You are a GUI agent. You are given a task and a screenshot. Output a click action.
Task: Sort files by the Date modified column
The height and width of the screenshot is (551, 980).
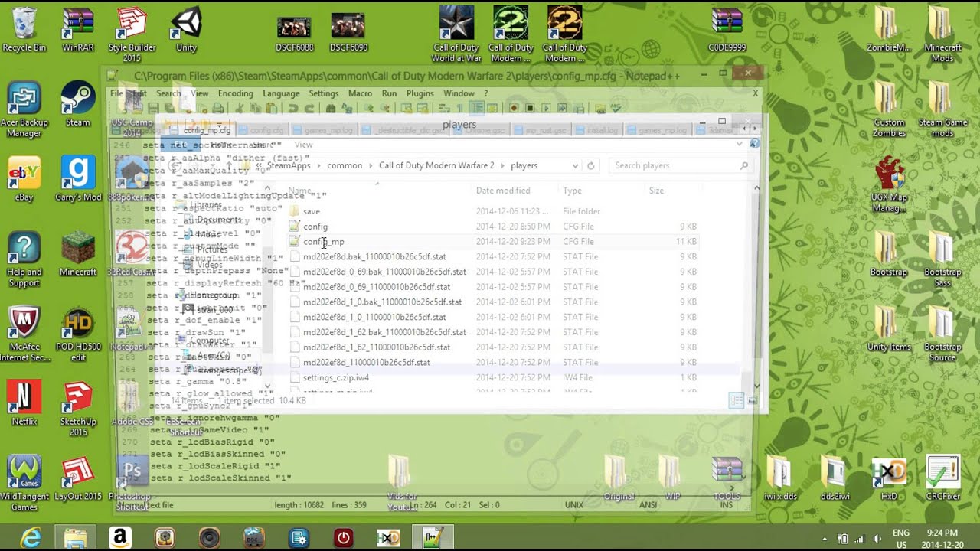pyautogui.click(x=503, y=191)
